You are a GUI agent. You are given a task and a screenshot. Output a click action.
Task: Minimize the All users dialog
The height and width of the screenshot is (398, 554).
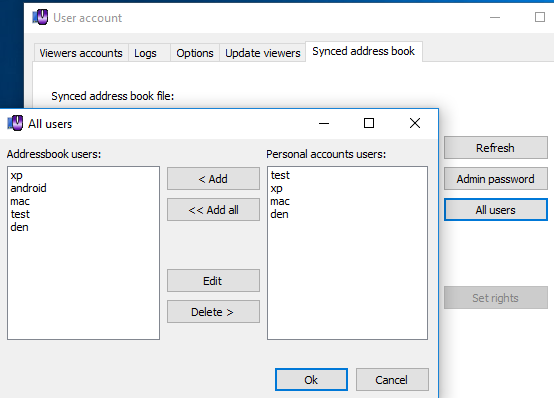pos(324,123)
